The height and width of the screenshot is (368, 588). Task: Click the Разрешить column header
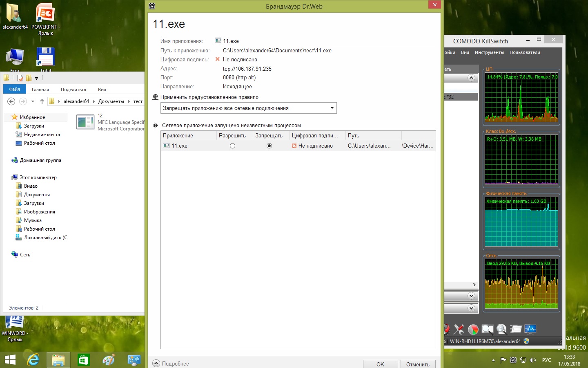(x=234, y=135)
